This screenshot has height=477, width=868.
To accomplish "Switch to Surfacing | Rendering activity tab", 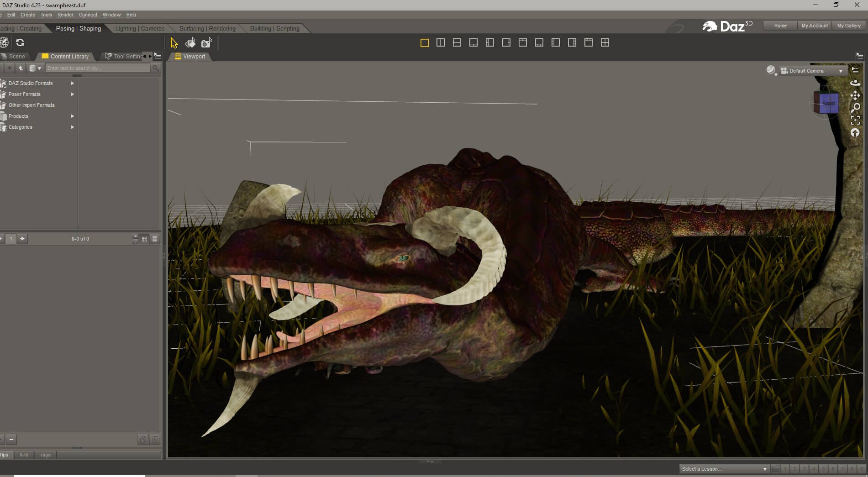I will 207,28.
